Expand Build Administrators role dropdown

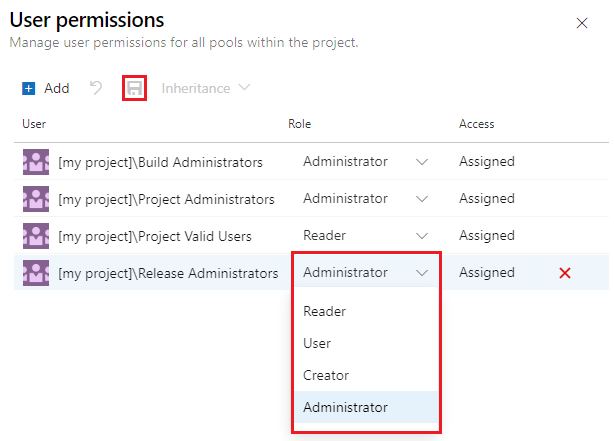[x=421, y=162]
